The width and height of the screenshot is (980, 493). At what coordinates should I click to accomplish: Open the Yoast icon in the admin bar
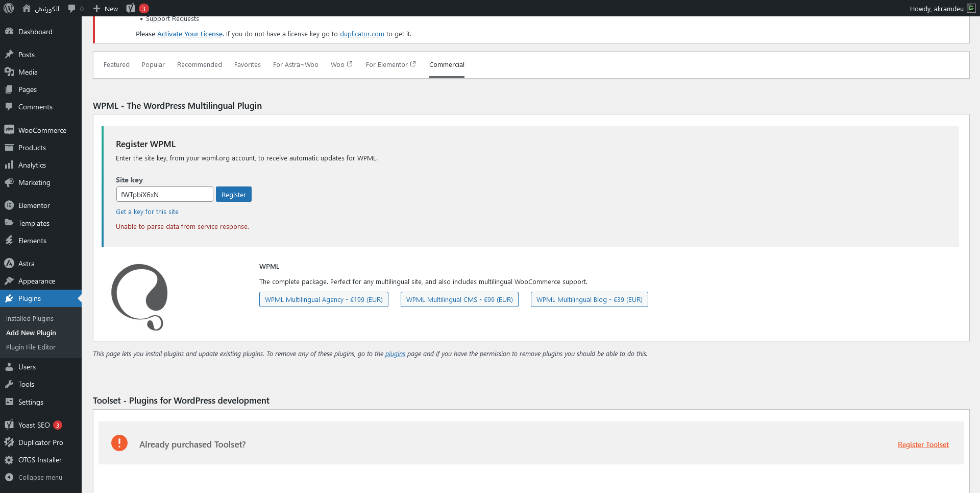click(x=131, y=8)
